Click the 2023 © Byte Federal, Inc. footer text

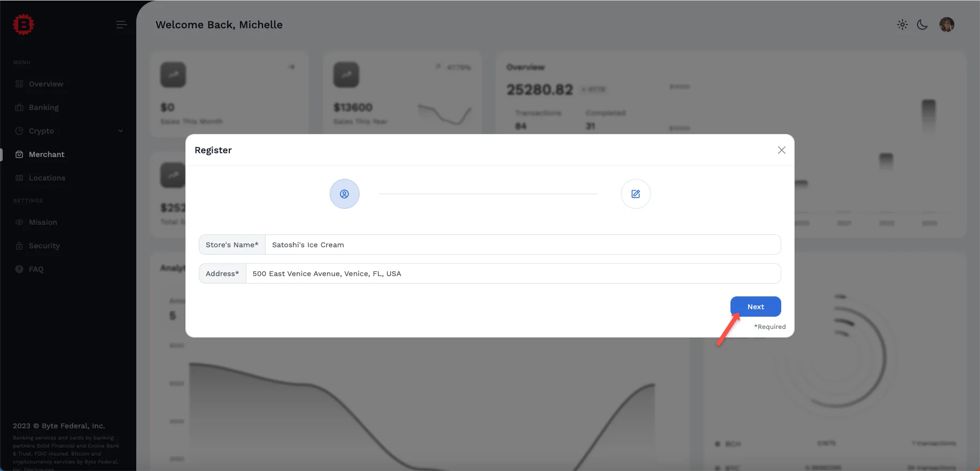click(59, 426)
